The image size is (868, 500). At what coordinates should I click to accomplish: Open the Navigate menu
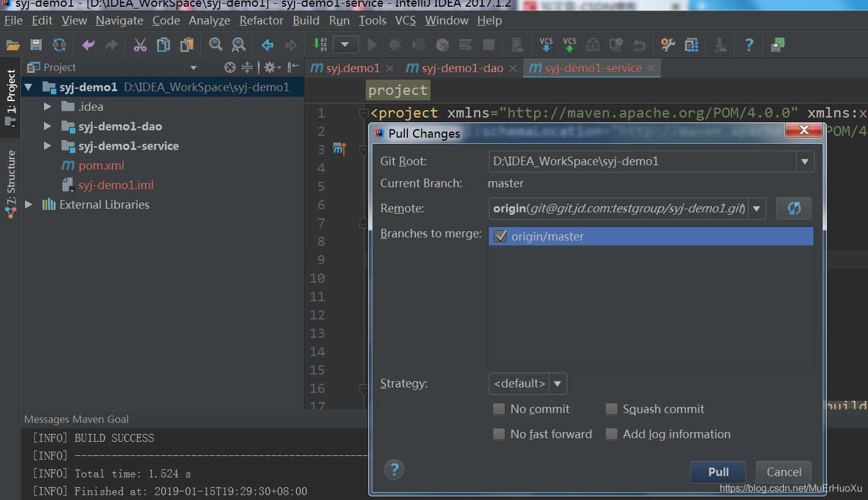[119, 20]
